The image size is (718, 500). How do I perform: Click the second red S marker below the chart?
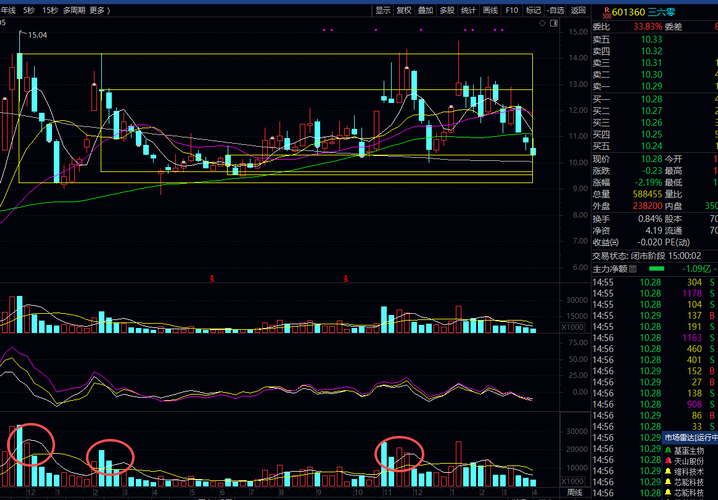click(346, 278)
